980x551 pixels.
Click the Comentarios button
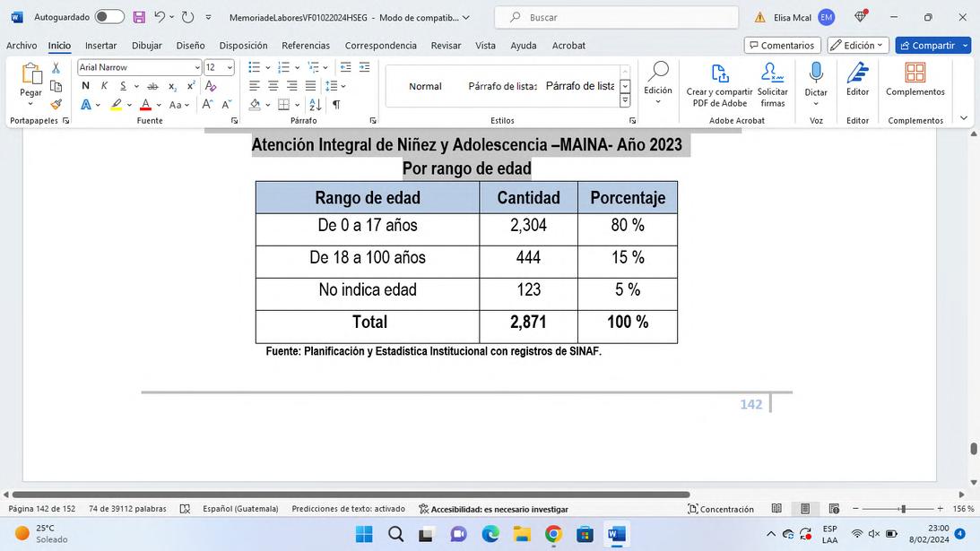pos(782,45)
